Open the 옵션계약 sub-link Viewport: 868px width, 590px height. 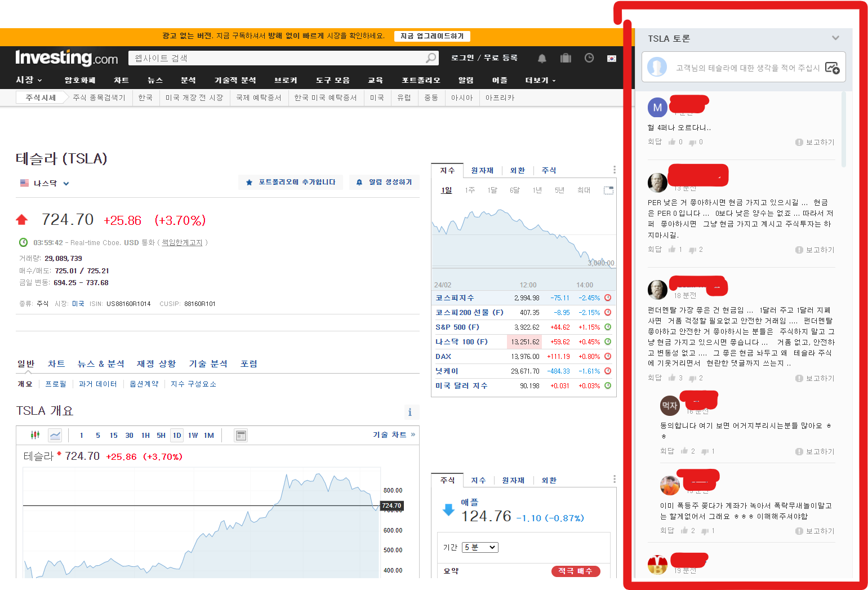tap(144, 384)
